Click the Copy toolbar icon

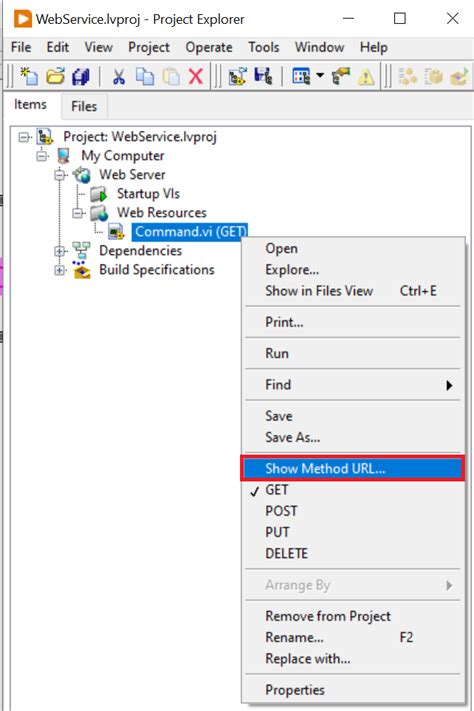(x=145, y=76)
